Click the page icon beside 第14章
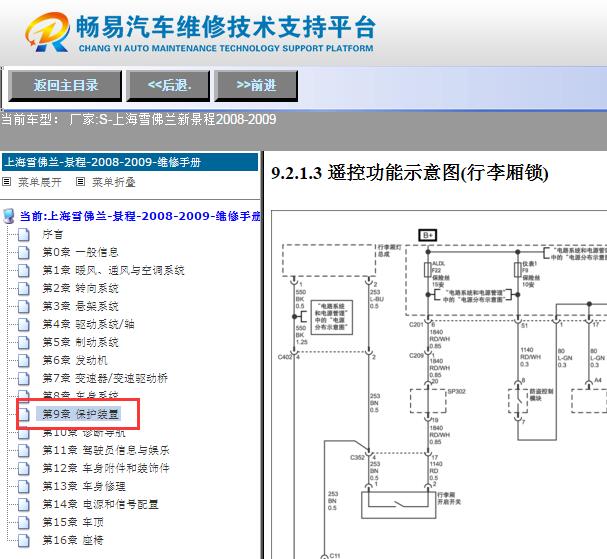 click(24, 504)
